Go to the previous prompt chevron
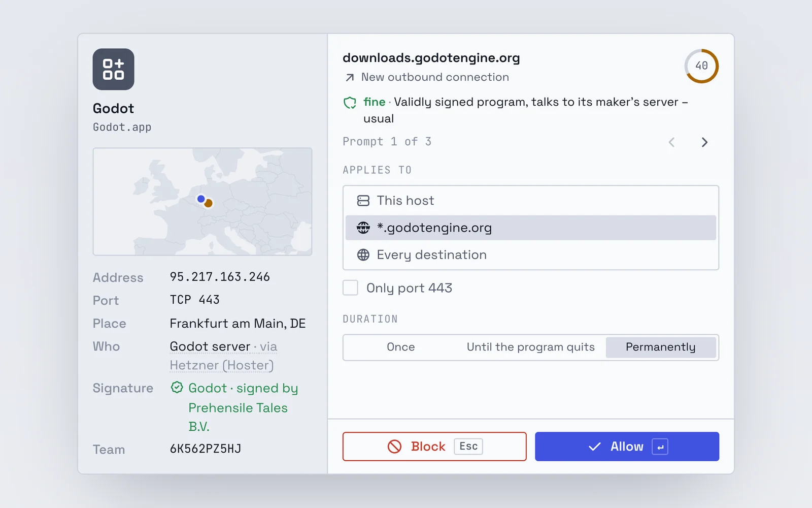 [671, 142]
